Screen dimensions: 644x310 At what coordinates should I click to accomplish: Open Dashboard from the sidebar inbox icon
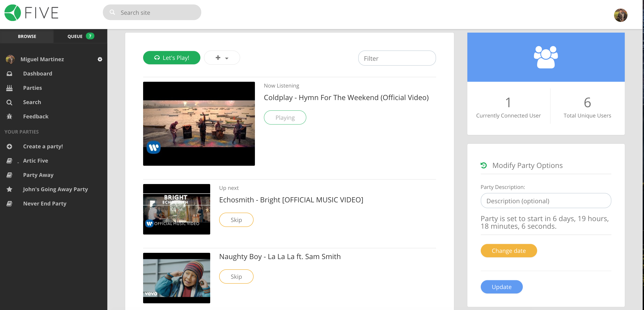pyautogui.click(x=9, y=73)
